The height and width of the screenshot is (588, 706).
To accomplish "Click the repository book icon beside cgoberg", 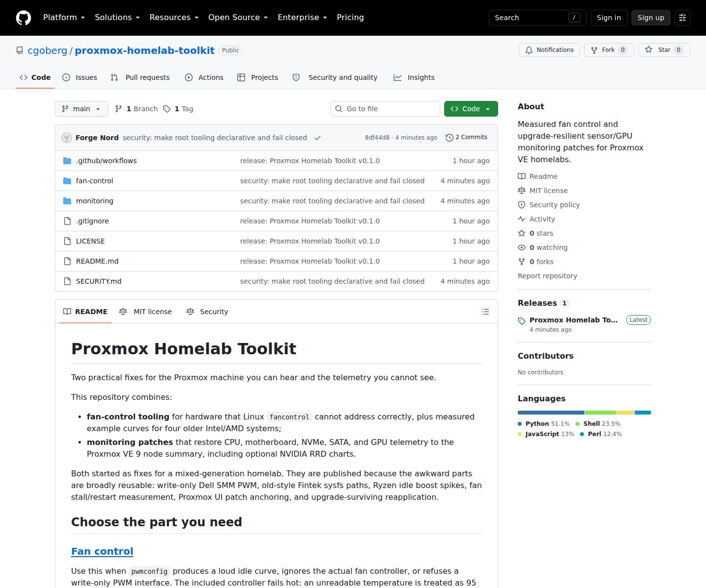I will [x=20, y=50].
